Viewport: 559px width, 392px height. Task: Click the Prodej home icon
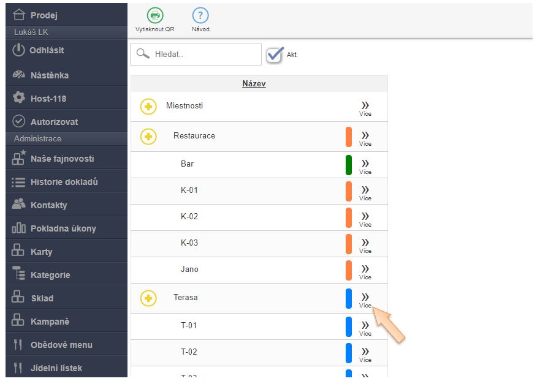pyautogui.click(x=20, y=15)
